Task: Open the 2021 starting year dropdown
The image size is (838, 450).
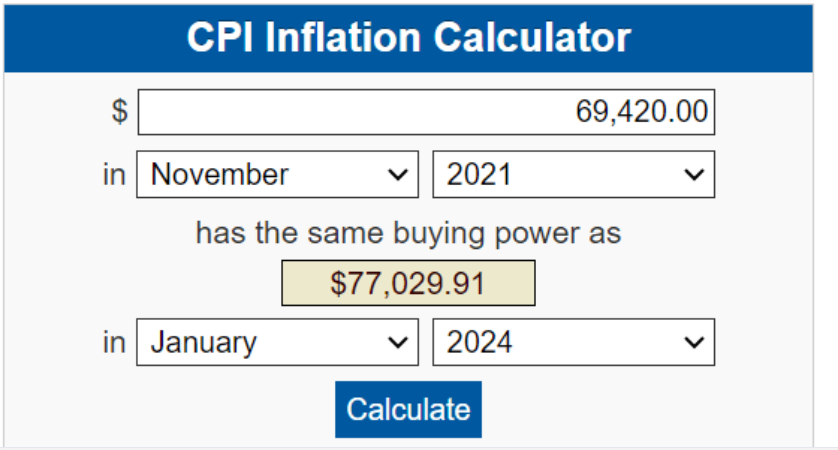Action: click(x=573, y=175)
